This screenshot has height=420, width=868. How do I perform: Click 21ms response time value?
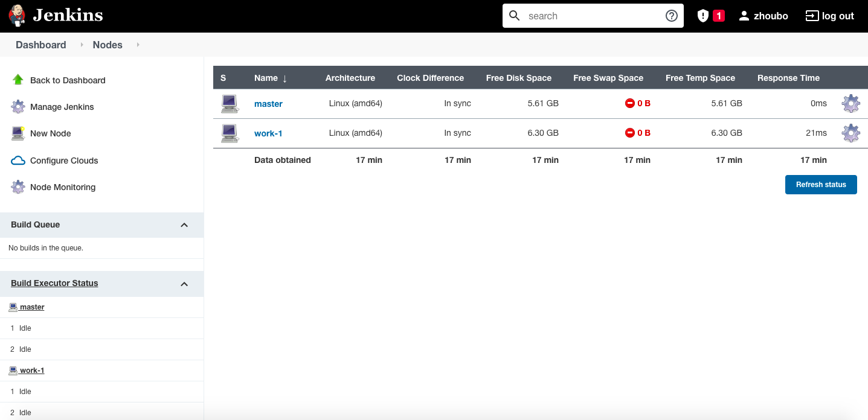click(816, 133)
